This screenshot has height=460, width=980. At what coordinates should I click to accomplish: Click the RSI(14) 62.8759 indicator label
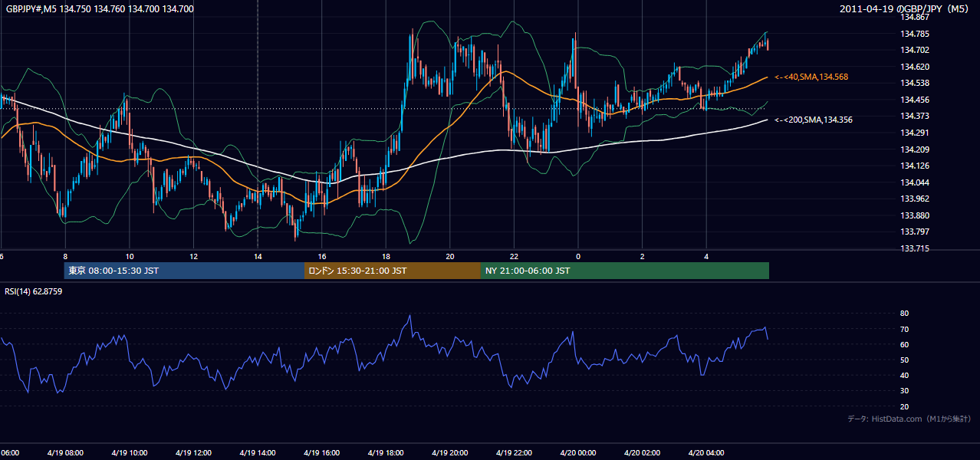pos(34,291)
